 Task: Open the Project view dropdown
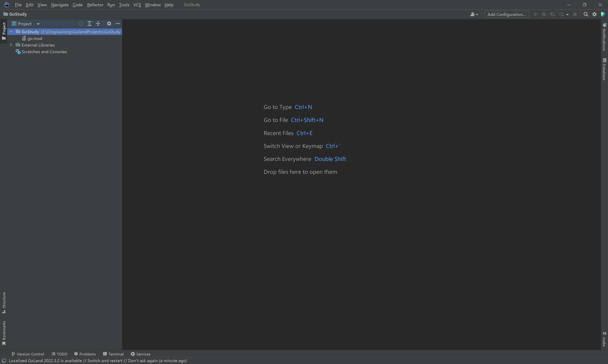(x=38, y=24)
